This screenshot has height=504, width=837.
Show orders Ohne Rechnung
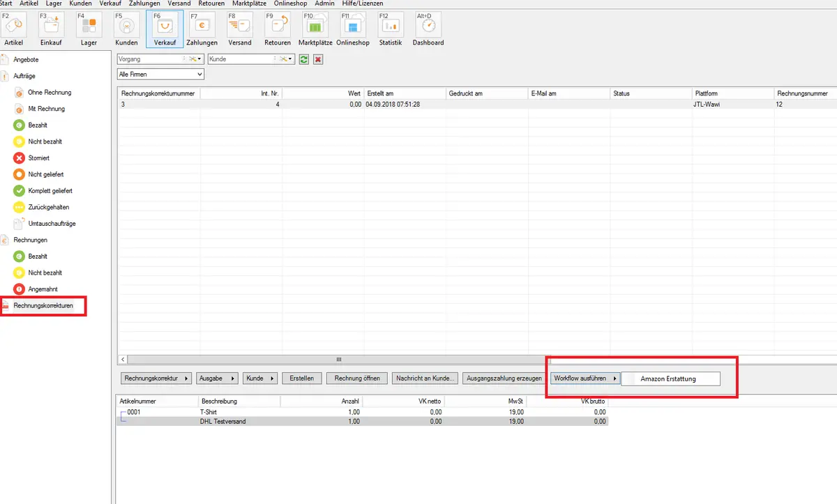click(49, 92)
